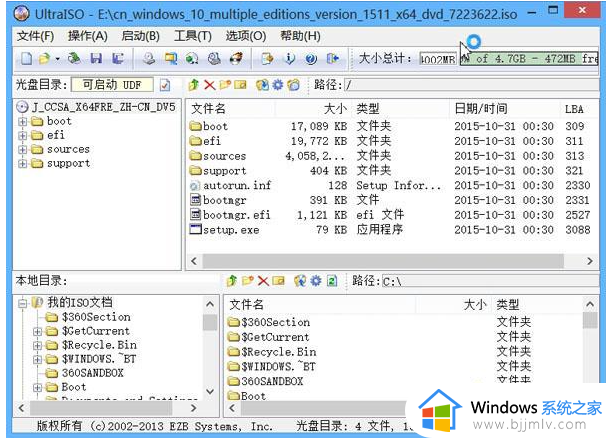Click the blue Info (i) toolbar icon

click(x=289, y=59)
